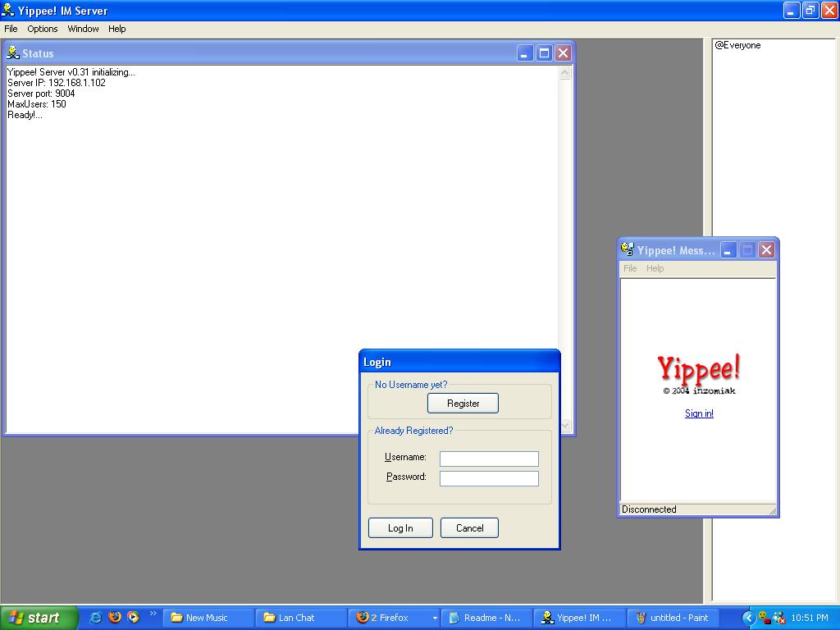Screen dimensions: 840x630
Task: Launch Firefox from the quick launch bar
Action: pos(115,618)
